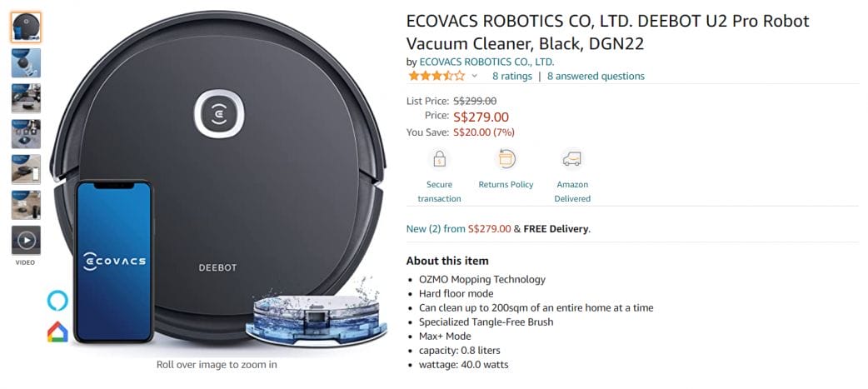Select the first product thumbnail
The image size is (868, 389).
point(26,27)
